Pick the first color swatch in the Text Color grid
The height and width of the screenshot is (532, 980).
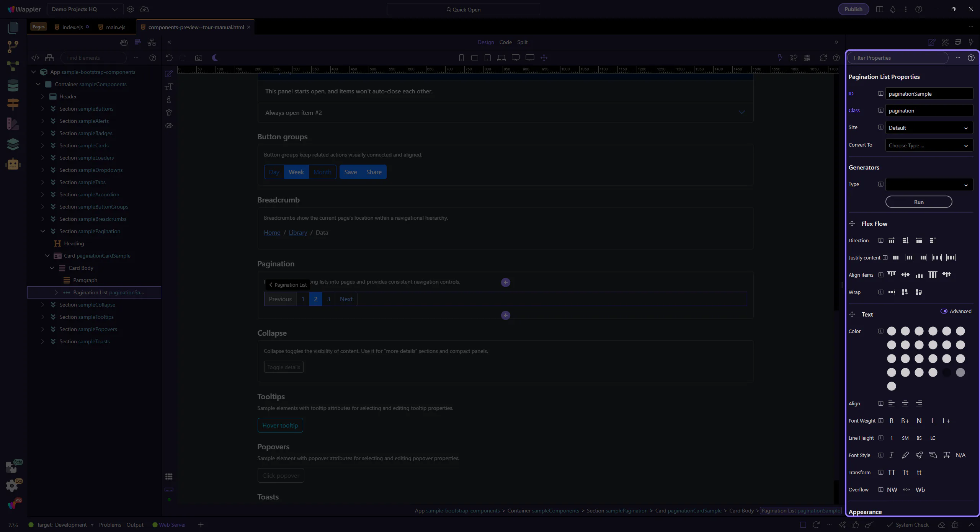click(x=892, y=331)
